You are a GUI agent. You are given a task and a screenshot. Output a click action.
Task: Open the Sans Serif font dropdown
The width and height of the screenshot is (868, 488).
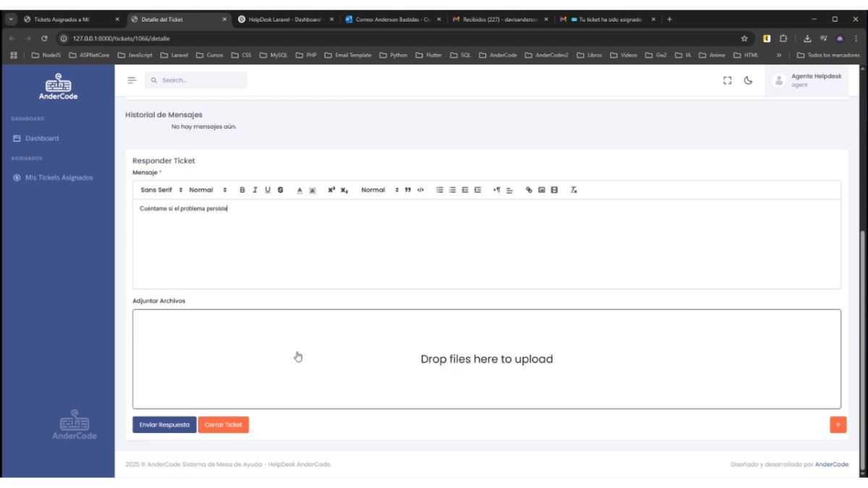click(x=161, y=190)
